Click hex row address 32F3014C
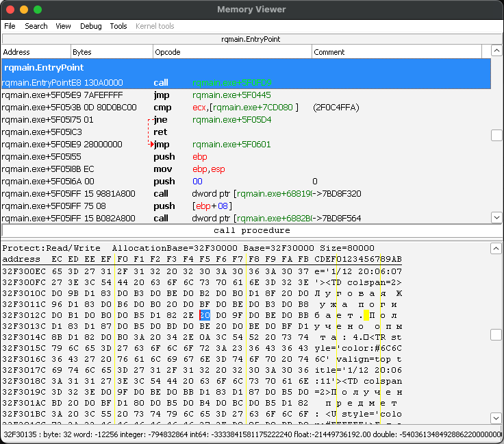 click(x=24, y=337)
